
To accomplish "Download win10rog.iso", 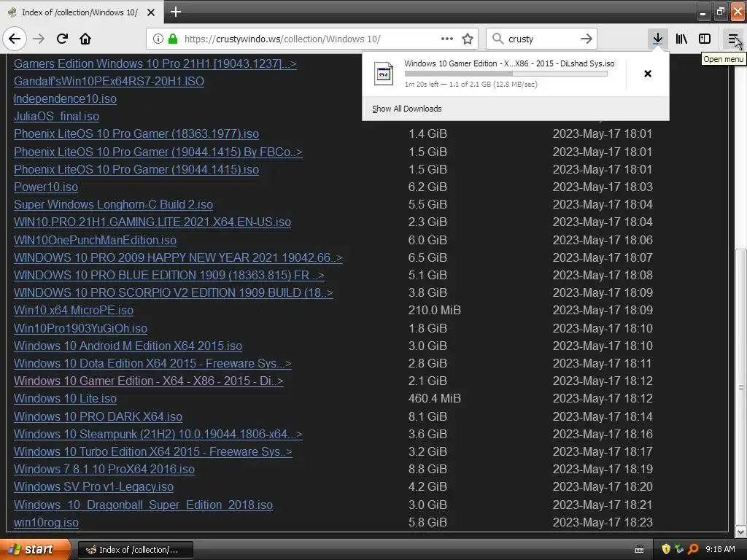I will [46, 523].
